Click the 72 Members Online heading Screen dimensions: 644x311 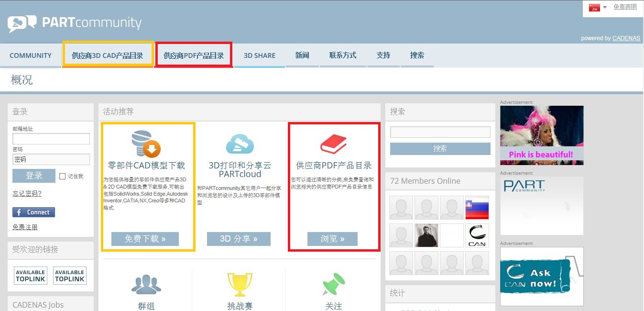pyautogui.click(x=425, y=181)
